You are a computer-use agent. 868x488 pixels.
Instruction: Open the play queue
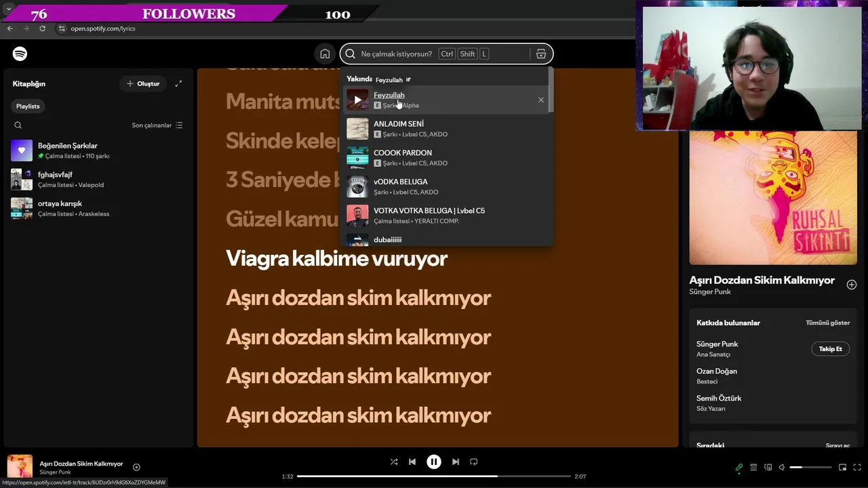tap(753, 467)
